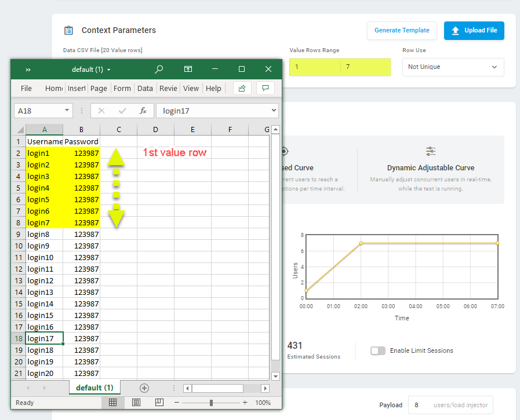Click the Upload File button
Viewport: 520px width, 420px height.
474,31
